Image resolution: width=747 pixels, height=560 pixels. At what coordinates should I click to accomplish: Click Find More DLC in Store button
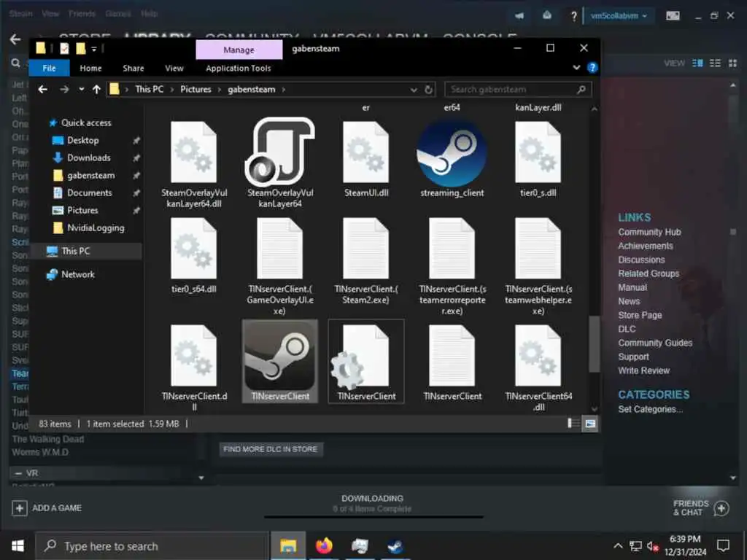(x=271, y=449)
